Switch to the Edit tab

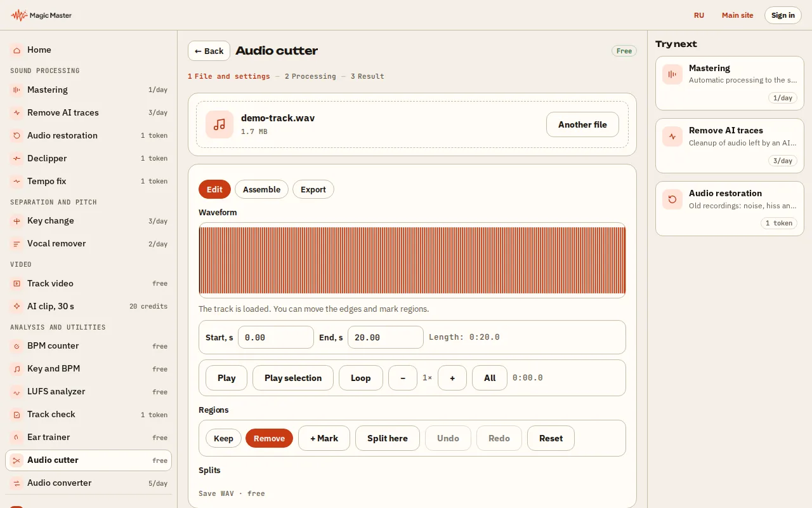click(x=214, y=189)
